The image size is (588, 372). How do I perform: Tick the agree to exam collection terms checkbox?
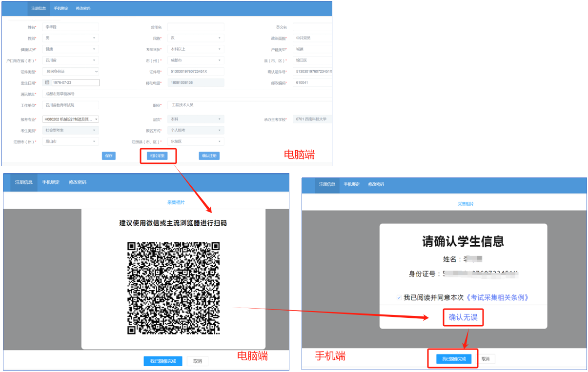coord(399,297)
